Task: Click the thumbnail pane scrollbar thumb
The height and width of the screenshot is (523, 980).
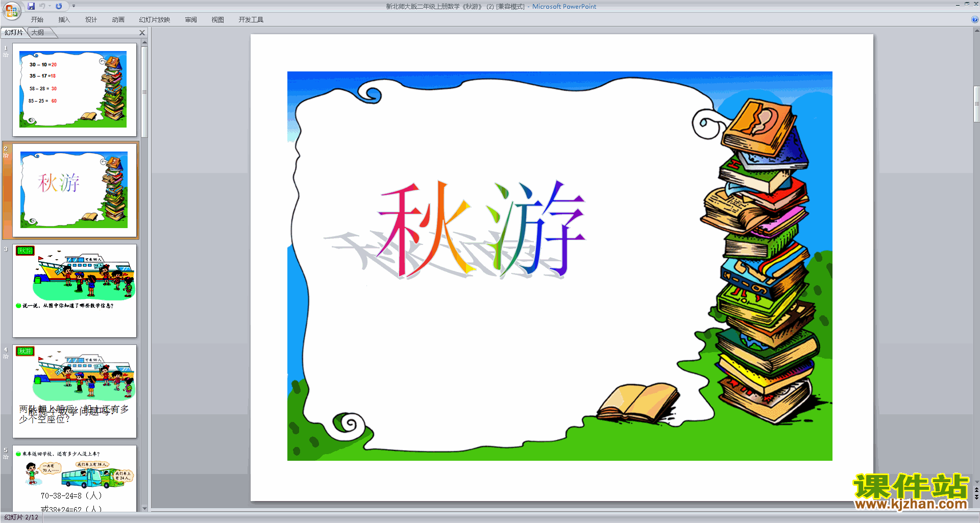Action: coord(144,92)
